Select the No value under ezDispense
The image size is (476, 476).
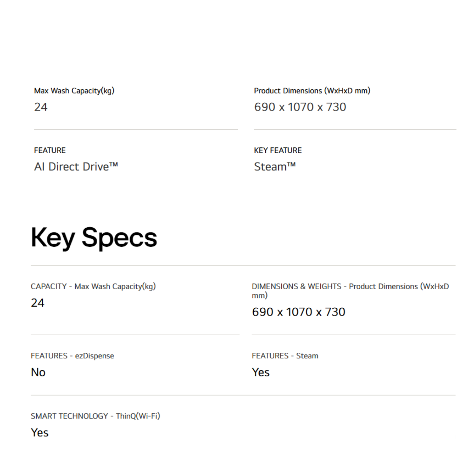38,372
